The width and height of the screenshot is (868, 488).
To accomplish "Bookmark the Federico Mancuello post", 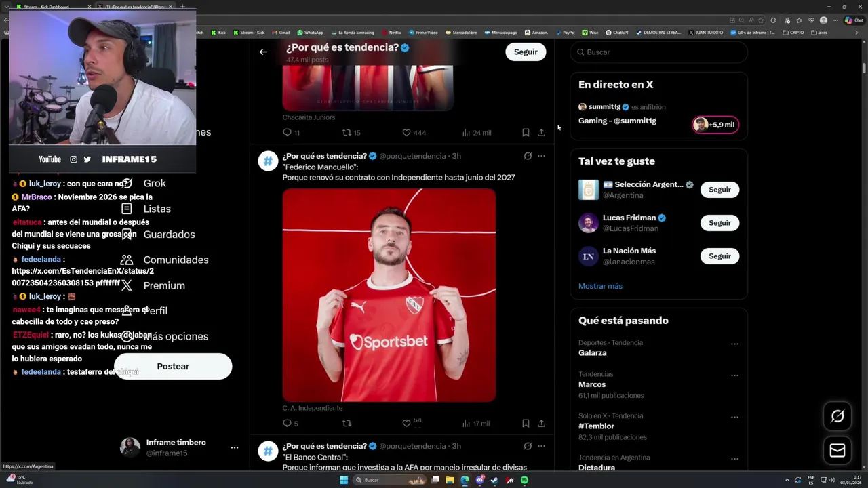I will point(526,423).
